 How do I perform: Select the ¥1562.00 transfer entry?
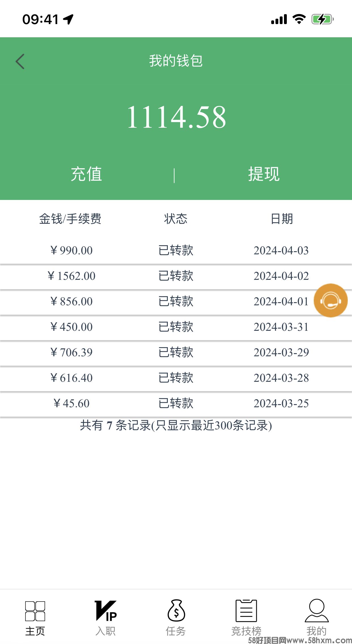coord(71,276)
